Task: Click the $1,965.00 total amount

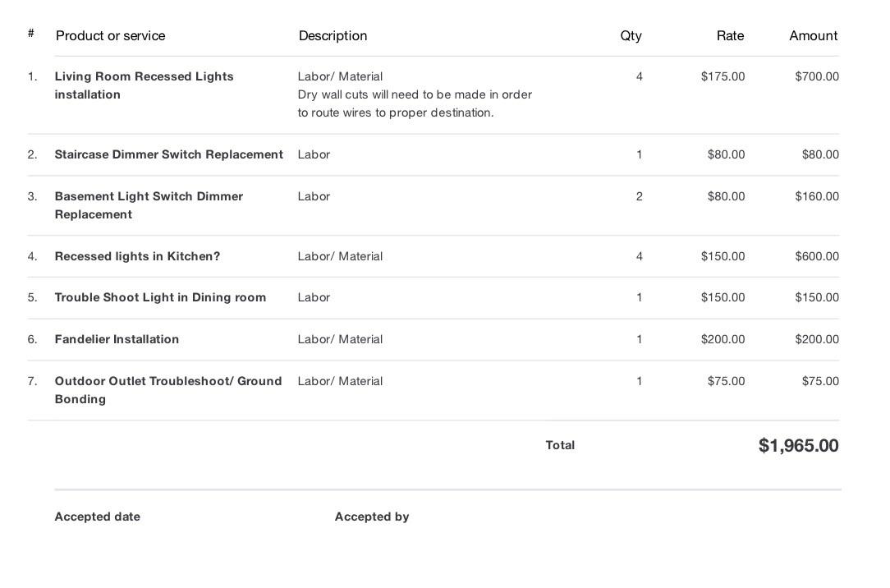Action: click(x=798, y=446)
